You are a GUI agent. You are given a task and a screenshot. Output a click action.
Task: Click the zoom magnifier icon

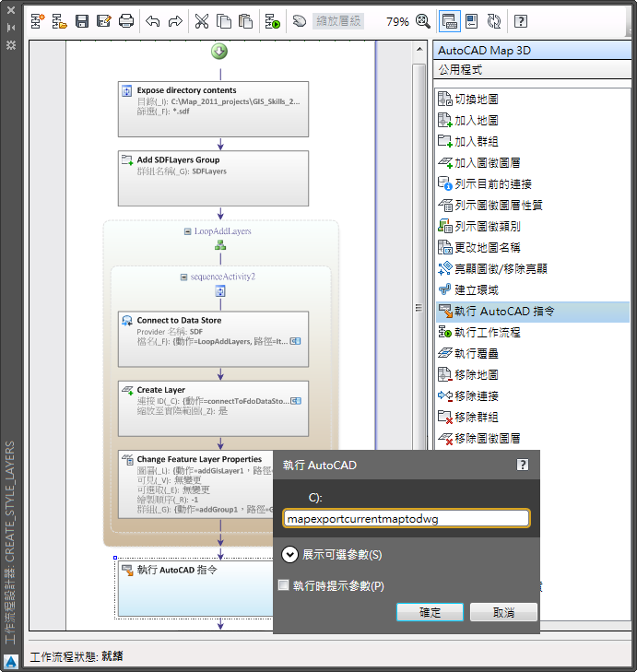coord(422,21)
